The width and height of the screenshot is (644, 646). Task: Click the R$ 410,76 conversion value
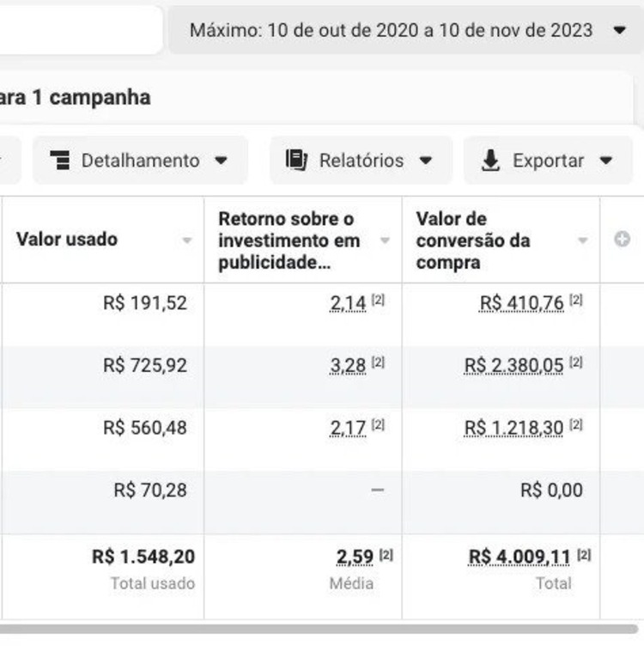(x=521, y=303)
